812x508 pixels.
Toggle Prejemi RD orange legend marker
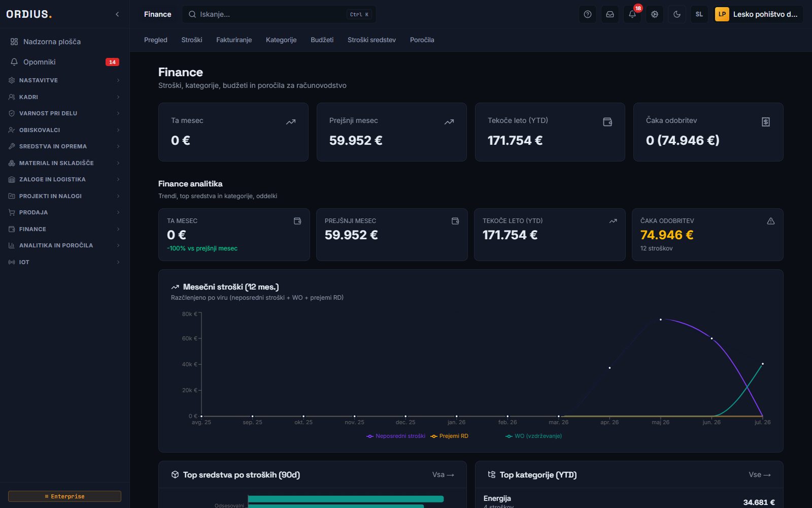click(434, 436)
